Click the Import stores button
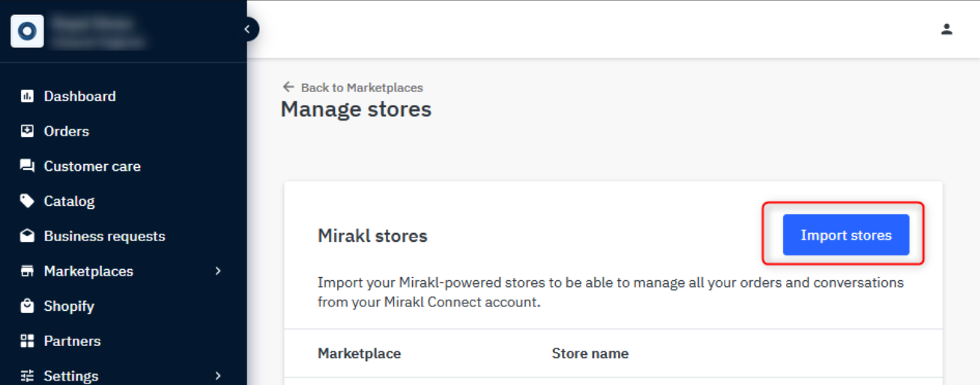Screen dimensions: 980x385 coord(846,235)
